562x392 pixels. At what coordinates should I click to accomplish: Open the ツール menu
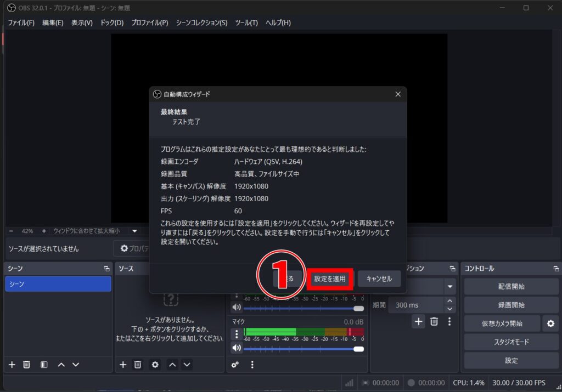pos(245,22)
